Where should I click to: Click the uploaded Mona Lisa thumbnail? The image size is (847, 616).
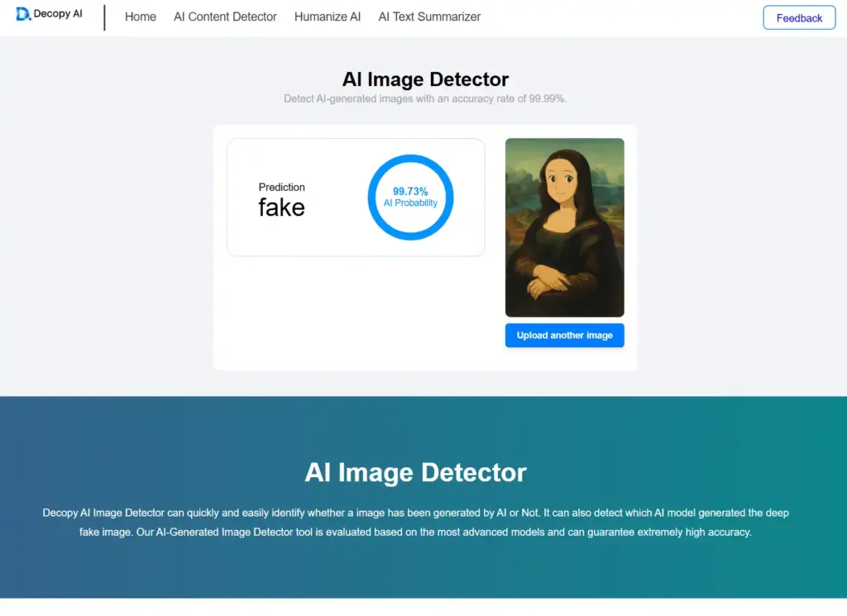(564, 227)
